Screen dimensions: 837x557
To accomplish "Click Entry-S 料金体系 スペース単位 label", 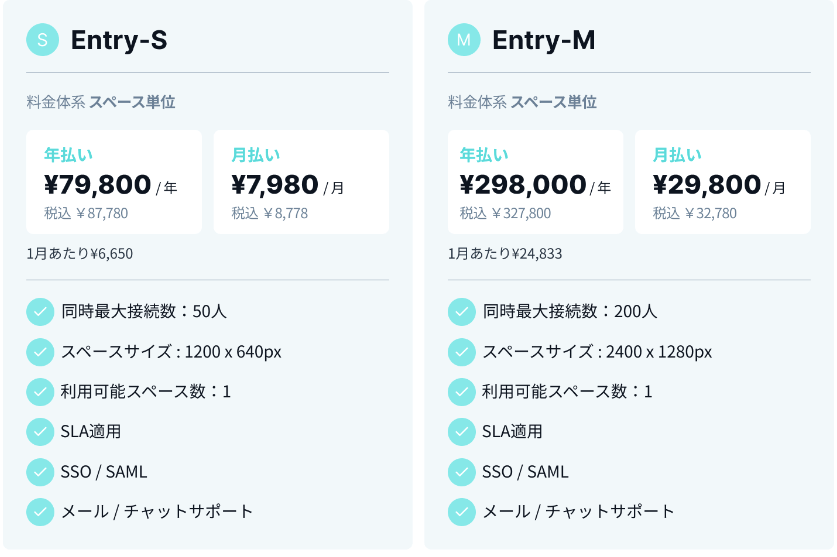I will pyautogui.click(x=101, y=102).
